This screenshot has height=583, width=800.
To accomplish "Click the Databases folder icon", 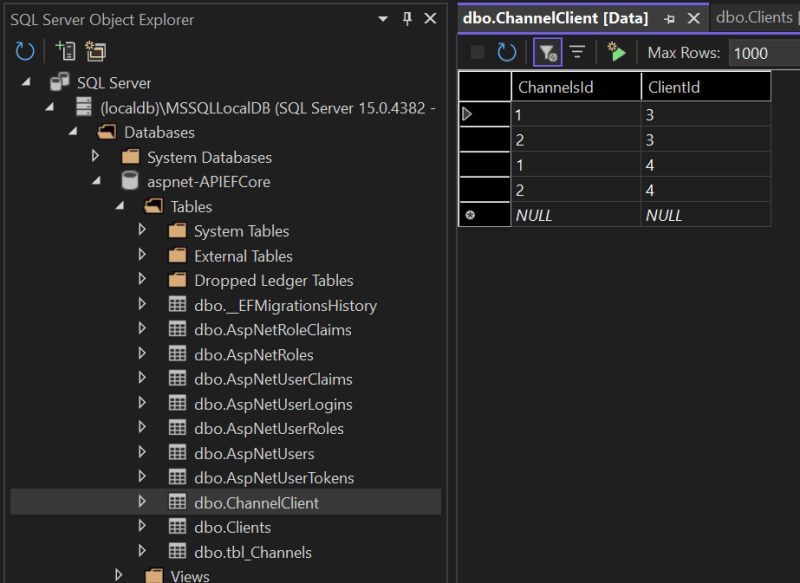I will (x=107, y=132).
